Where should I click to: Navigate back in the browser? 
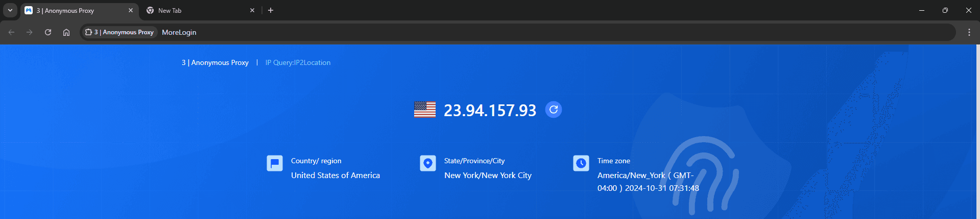coord(11,32)
